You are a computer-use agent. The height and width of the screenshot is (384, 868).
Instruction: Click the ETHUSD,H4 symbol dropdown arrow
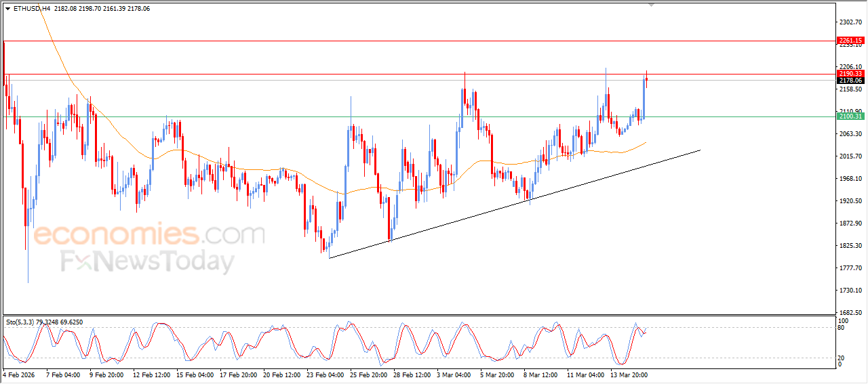point(7,9)
